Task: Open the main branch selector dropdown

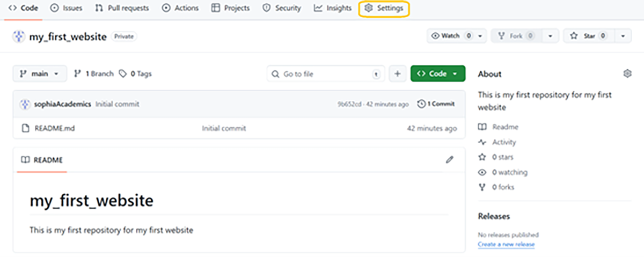Action: pos(40,74)
